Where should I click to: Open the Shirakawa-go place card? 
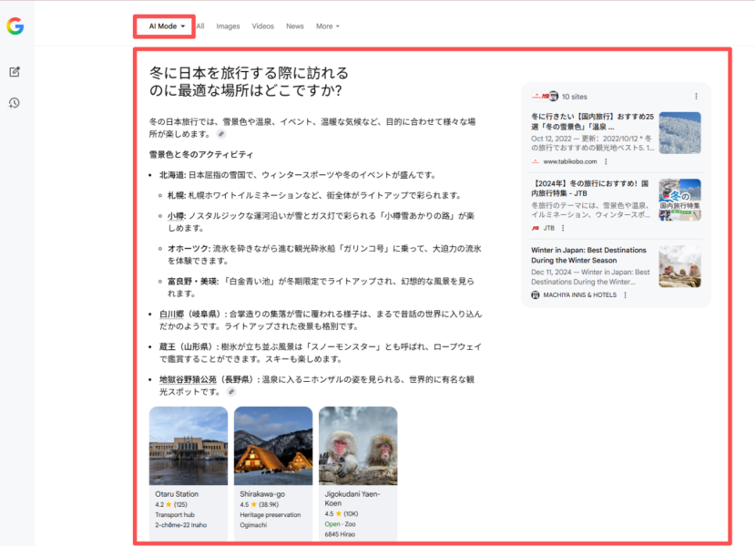(x=272, y=470)
